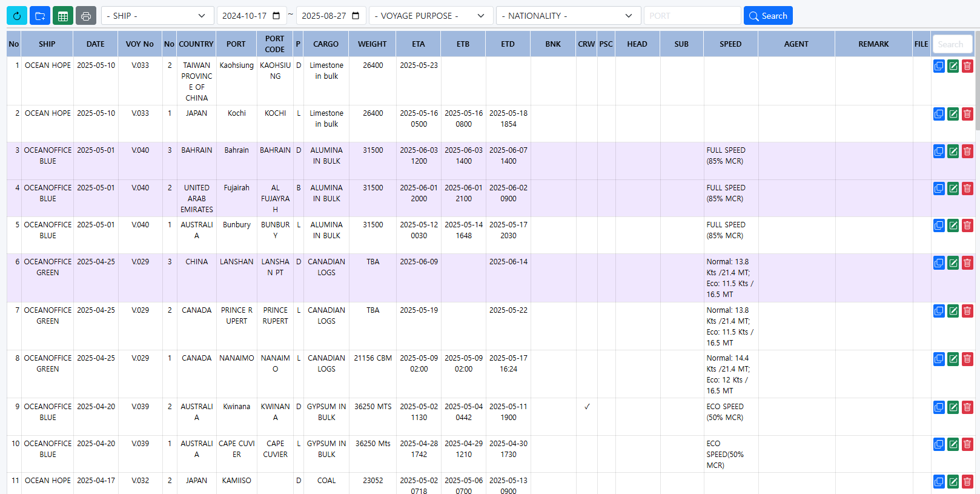
Task: Open the SHIP filter dropdown
Action: pyautogui.click(x=157, y=16)
